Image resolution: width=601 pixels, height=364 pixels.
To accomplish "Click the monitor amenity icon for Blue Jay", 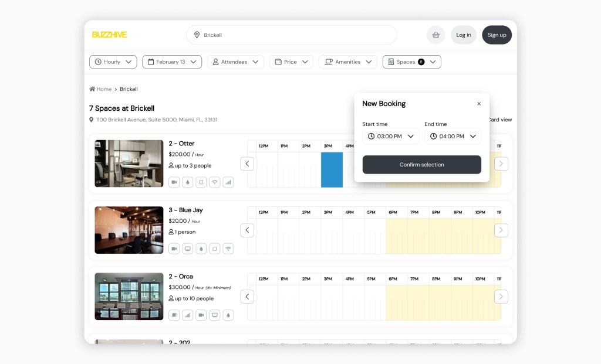I will (187, 249).
